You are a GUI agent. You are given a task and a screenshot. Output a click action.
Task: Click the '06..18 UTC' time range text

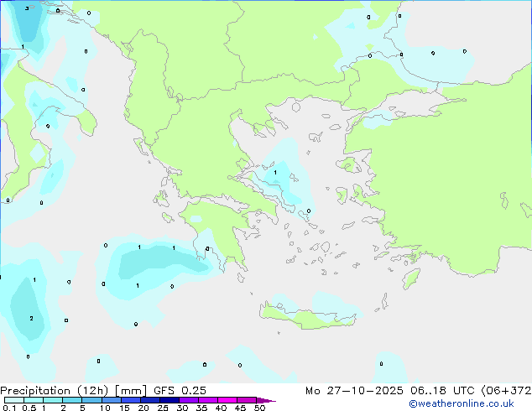click(442, 391)
